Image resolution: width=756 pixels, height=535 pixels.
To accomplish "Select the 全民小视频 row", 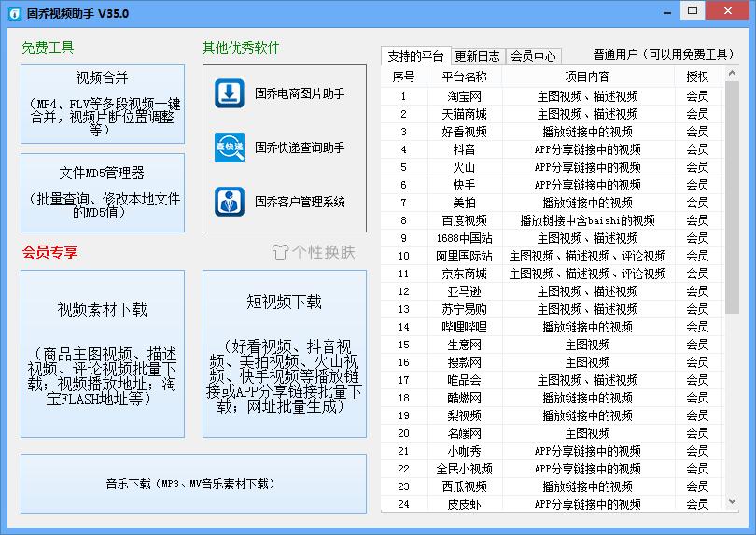I will pos(553,469).
